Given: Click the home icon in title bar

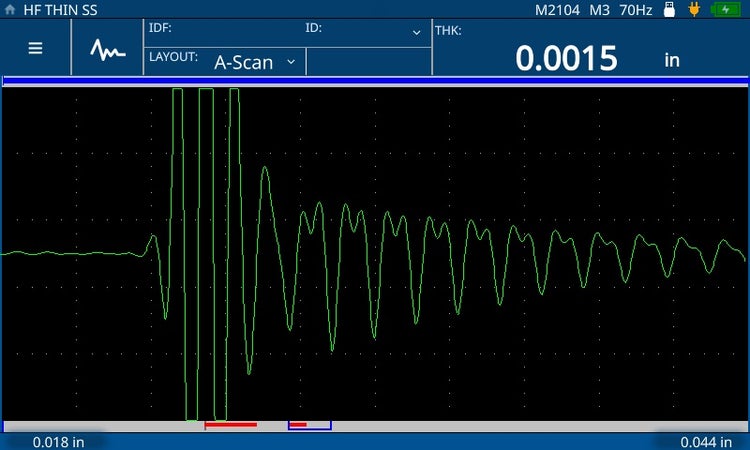Looking at the screenshot, I should point(10,9).
